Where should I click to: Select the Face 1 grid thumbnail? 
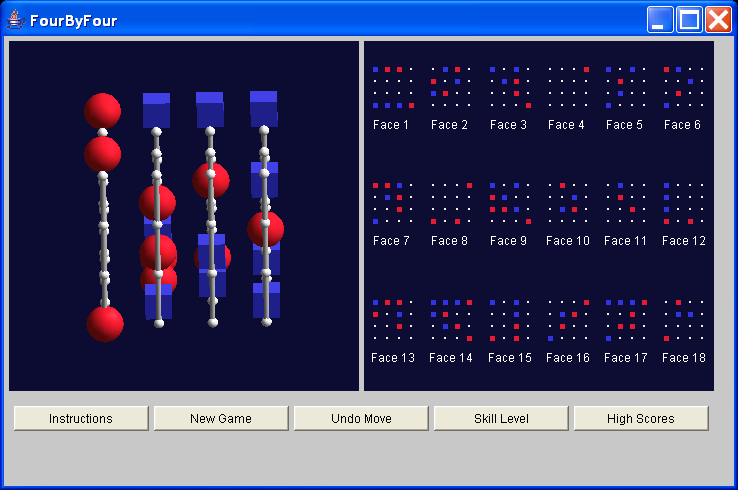(x=393, y=87)
